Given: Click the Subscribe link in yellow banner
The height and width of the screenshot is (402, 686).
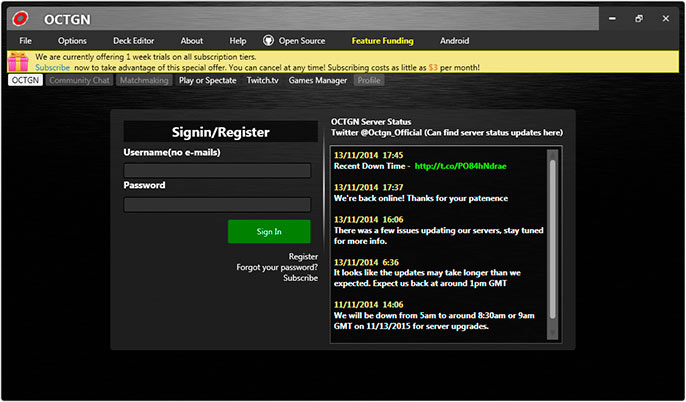Looking at the screenshot, I should pos(52,67).
